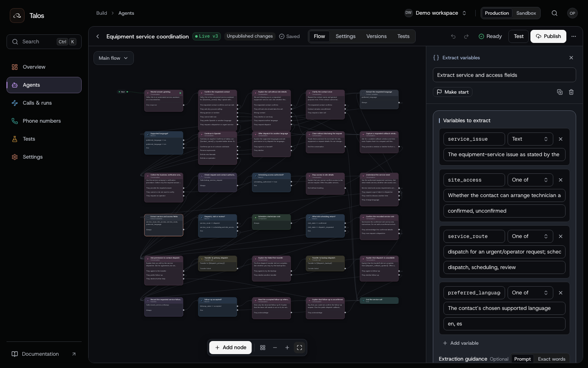Select Exact words guidance mode

pyautogui.click(x=552, y=359)
